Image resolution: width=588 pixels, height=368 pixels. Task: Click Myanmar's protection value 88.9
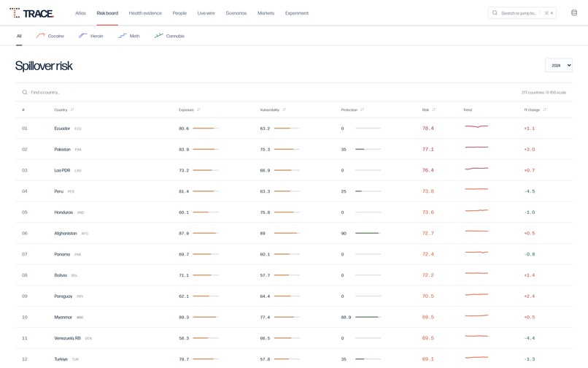tap(346, 318)
